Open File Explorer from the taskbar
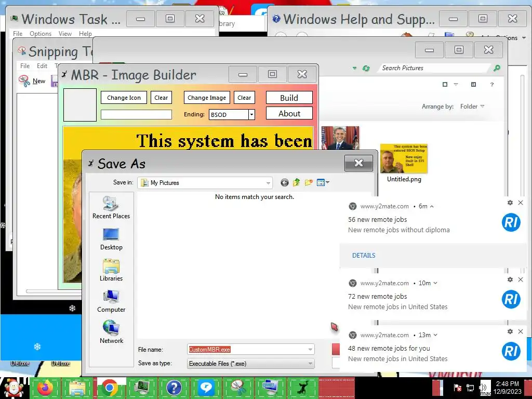The height and width of the screenshot is (399, 532). pyautogui.click(x=77, y=388)
